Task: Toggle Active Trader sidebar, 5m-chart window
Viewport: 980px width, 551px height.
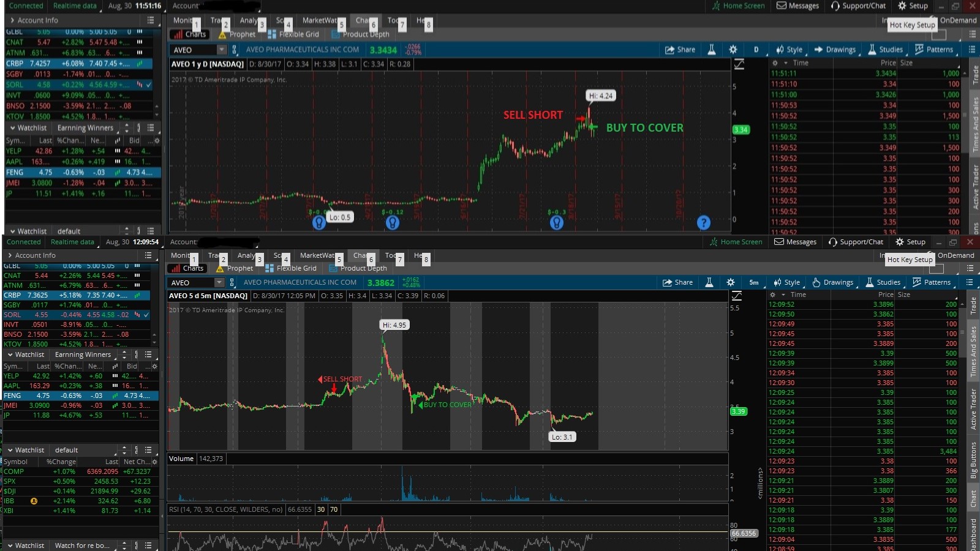Action: tap(973, 409)
